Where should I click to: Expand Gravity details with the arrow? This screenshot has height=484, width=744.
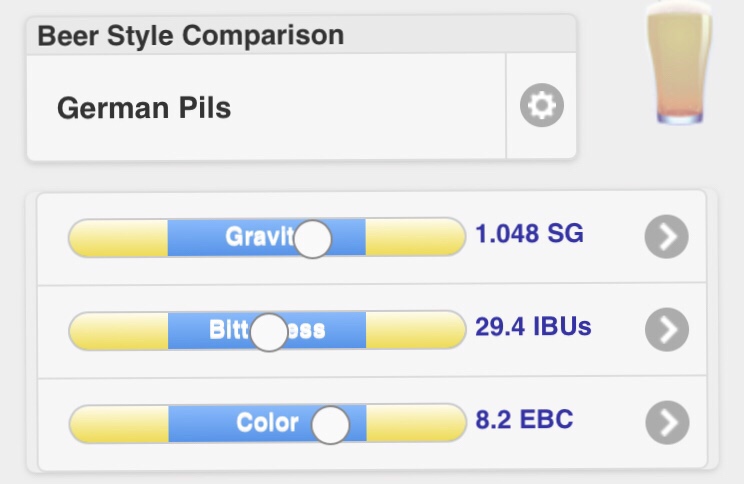click(x=666, y=237)
